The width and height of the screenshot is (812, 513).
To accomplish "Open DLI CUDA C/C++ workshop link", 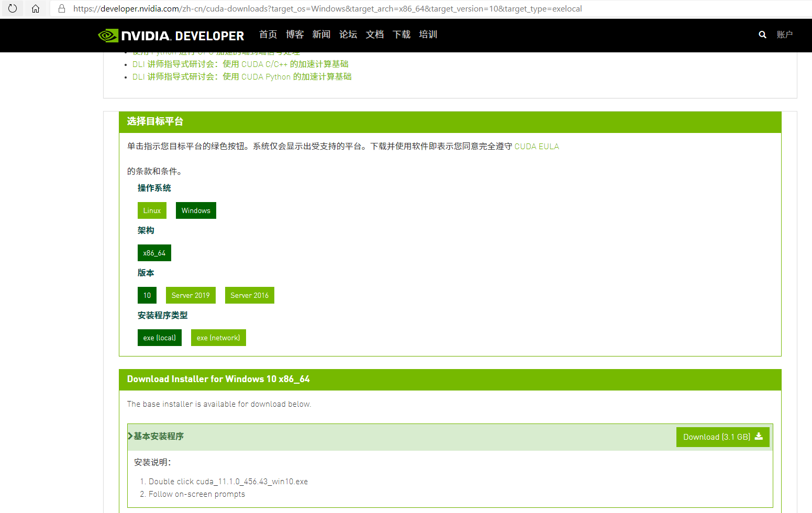I will click(240, 64).
